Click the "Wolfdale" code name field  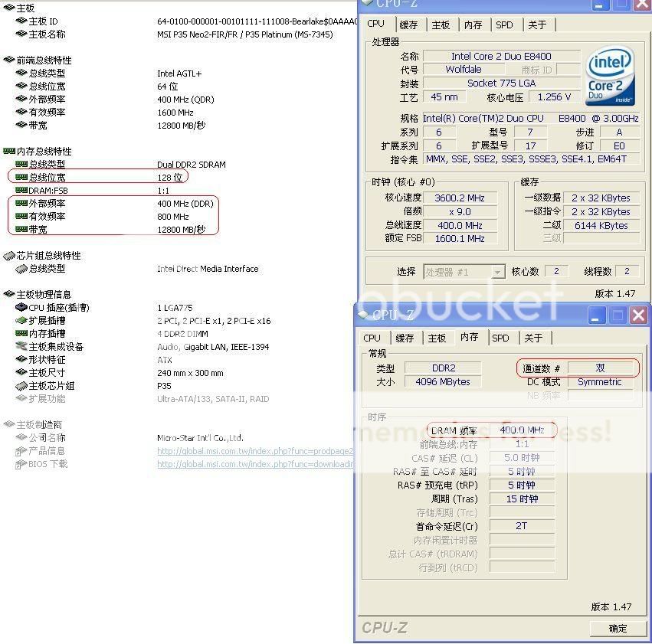point(464,70)
